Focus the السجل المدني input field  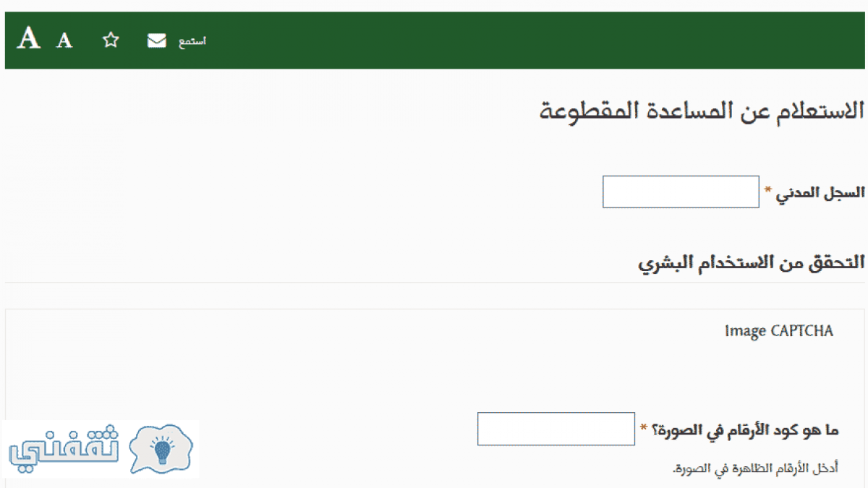(681, 192)
